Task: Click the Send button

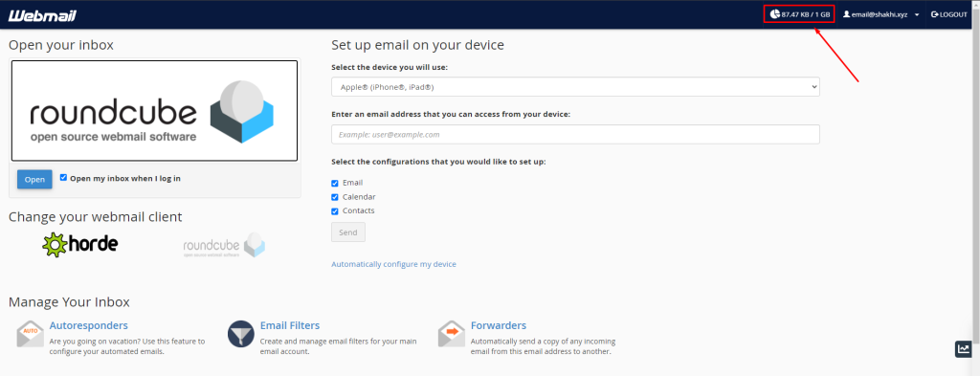Action: (348, 232)
